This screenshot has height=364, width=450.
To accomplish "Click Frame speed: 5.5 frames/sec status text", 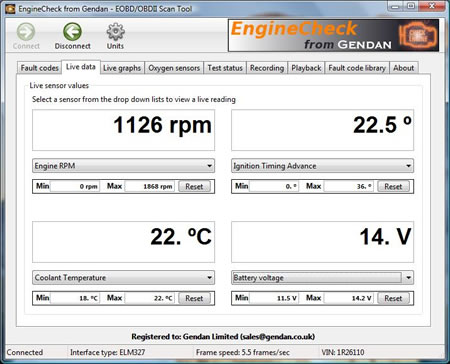I will point(243,352).
